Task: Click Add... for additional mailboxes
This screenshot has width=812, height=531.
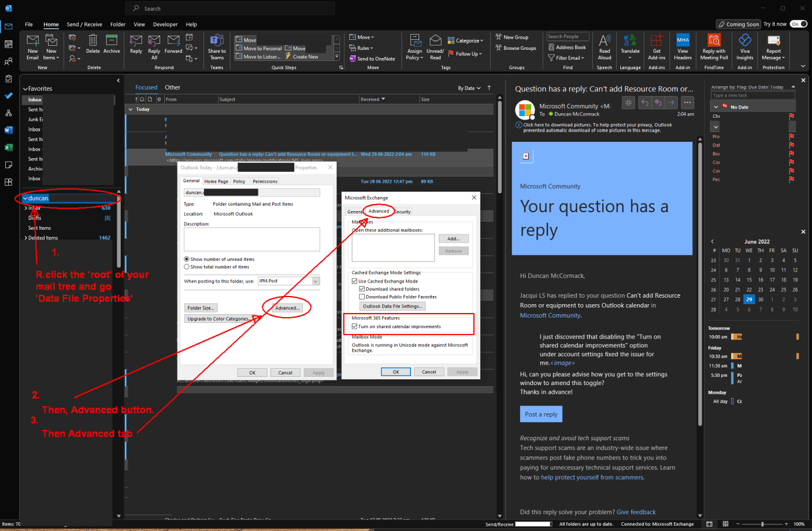Action: pos(454,239)
